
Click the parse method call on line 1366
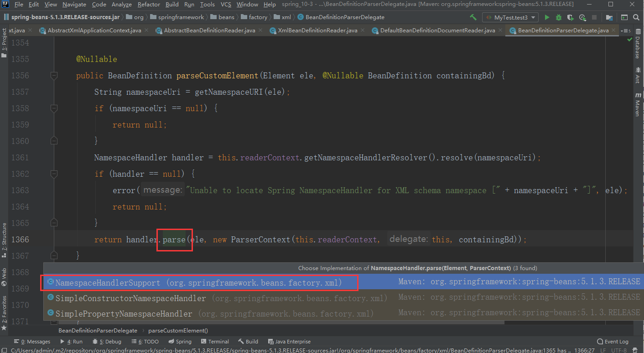[174, 240]
